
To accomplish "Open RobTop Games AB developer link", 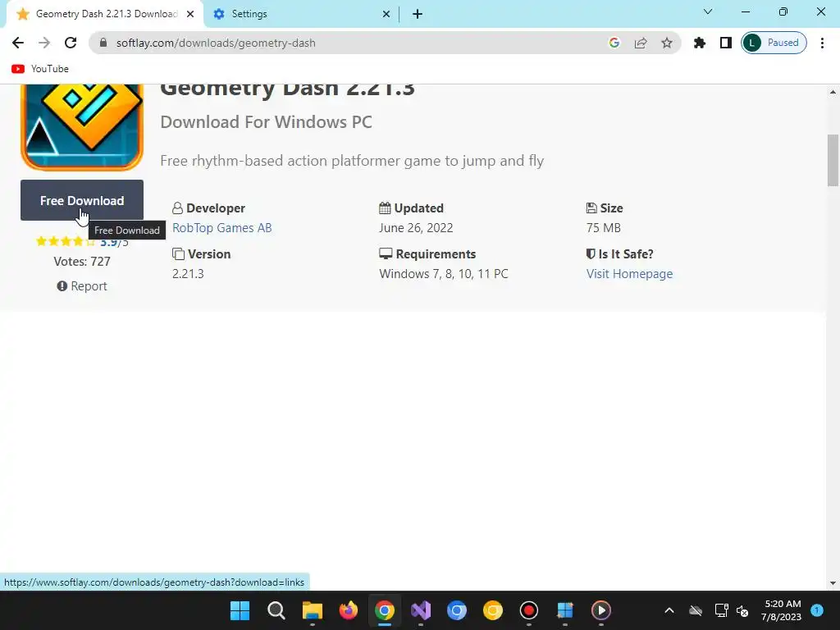I will (x=221, y=228).
